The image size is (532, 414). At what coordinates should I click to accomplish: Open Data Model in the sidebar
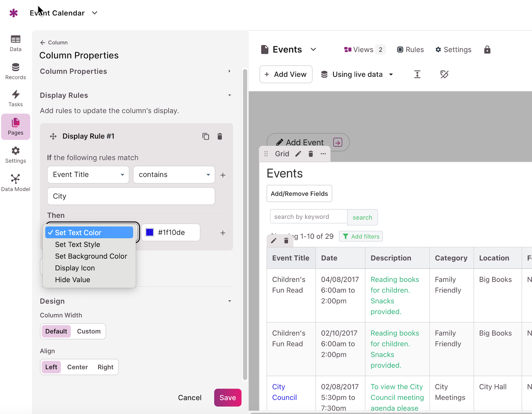pyautogui.click(x=15, y=183)
